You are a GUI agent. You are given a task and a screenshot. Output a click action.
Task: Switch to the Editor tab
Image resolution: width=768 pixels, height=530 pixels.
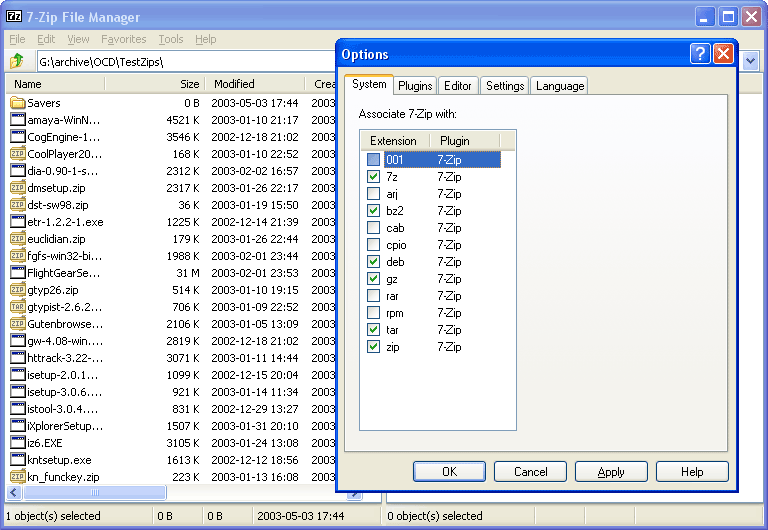click(457, 86)
